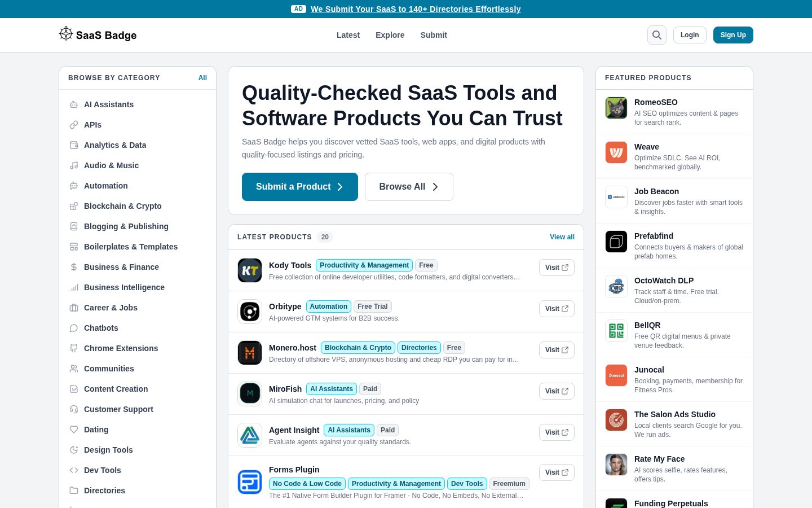Open the OctoWatch DLP featured product
812x508 pixels.
click(x=674, y=290)
